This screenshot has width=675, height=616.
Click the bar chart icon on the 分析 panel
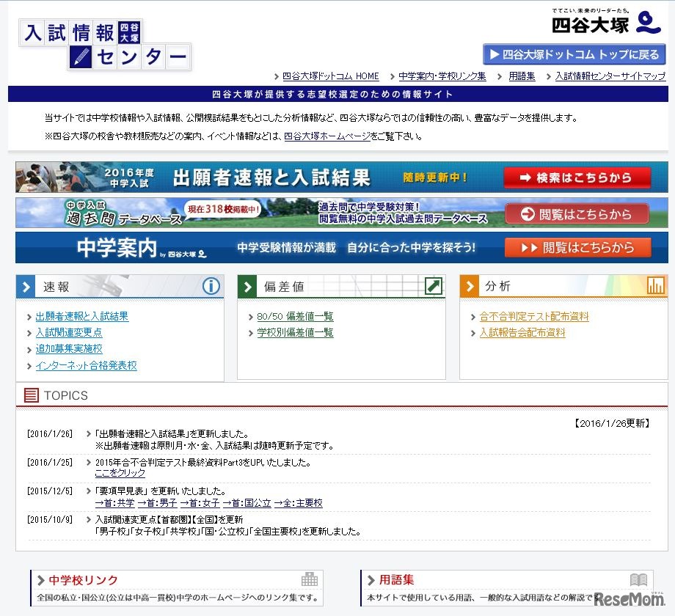click(657, 286)
